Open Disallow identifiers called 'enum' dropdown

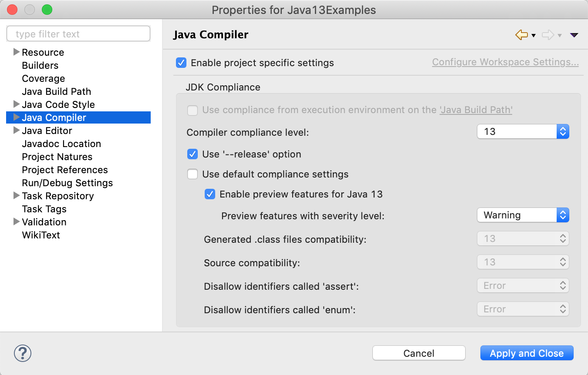tap(523, 309)
